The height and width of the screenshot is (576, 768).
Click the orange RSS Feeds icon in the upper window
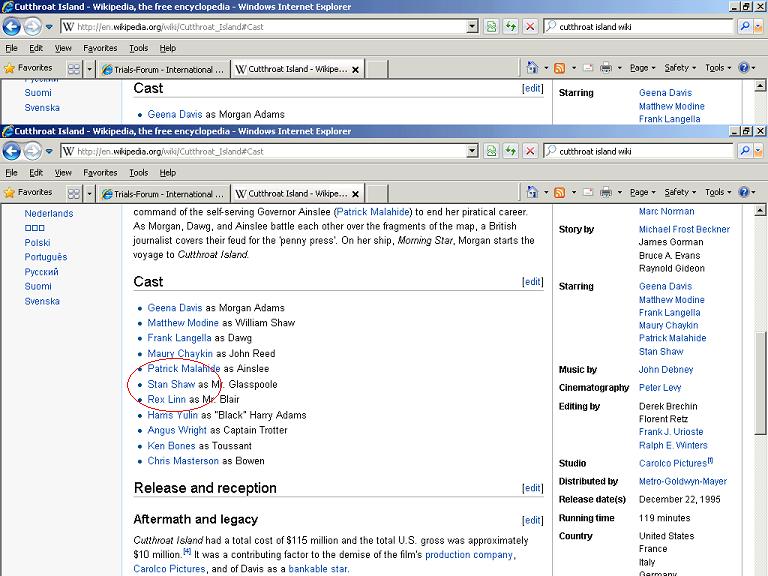click(x=559, y=68)
